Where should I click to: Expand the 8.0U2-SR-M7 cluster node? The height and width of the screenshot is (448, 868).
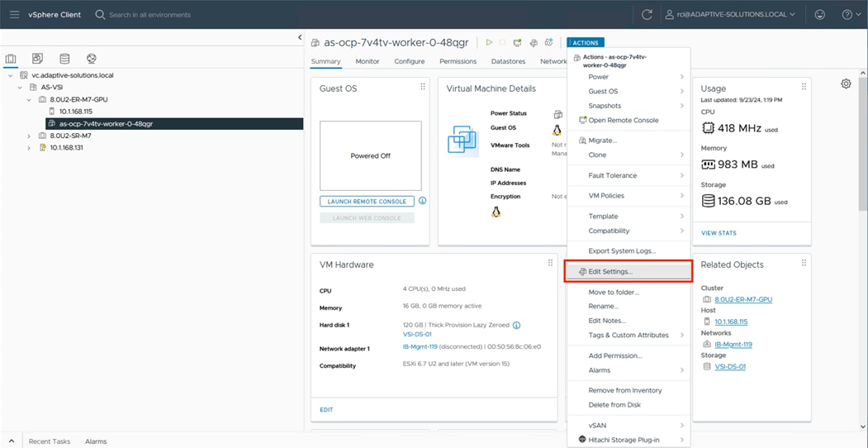click(30, 136)
